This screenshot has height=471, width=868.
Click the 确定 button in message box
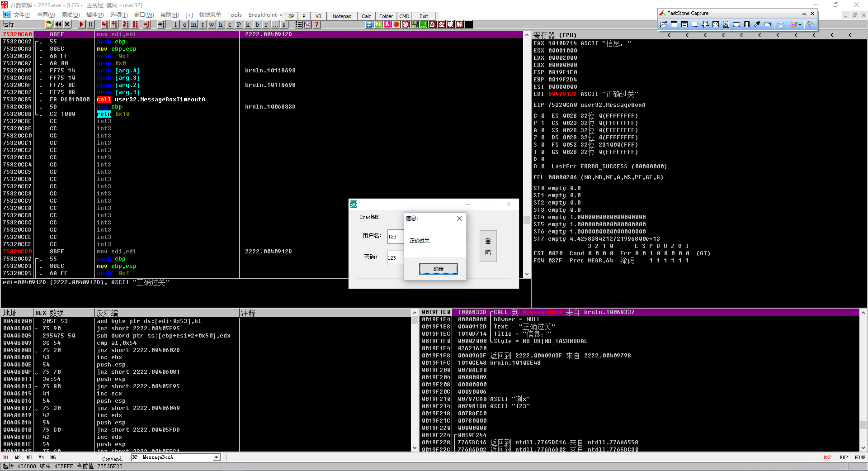pos(439,269)
